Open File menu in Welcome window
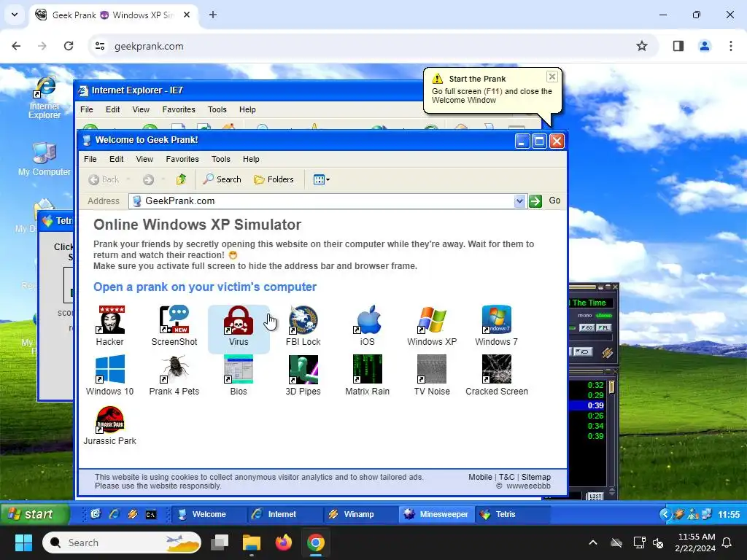The height and width of the screenshot is (560, 747). 90,159
